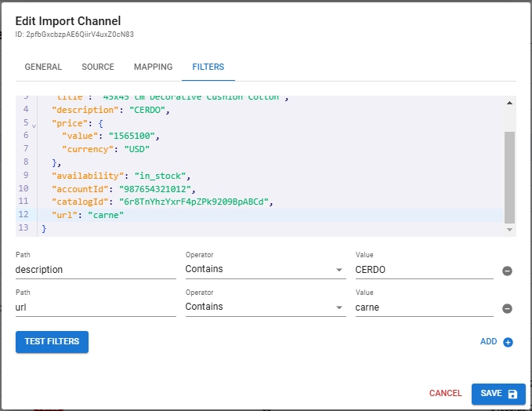
Task: Open the Source tab
Action: click(98, 67)
